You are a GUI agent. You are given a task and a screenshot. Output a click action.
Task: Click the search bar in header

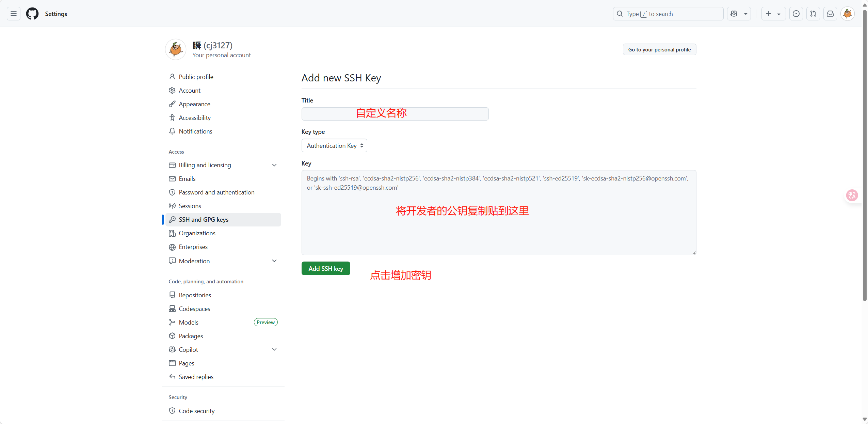coord(668,14)
